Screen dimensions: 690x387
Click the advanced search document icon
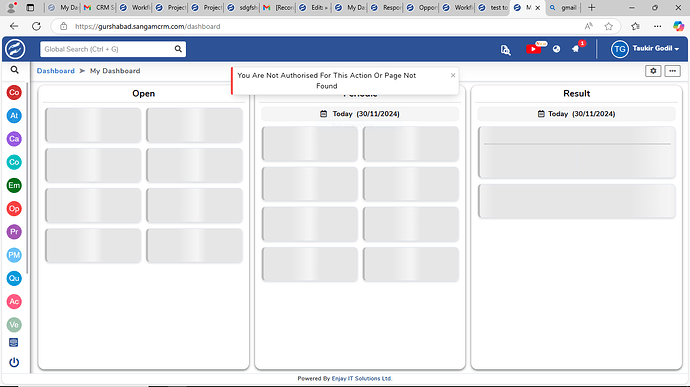click(x=506, y=50)
